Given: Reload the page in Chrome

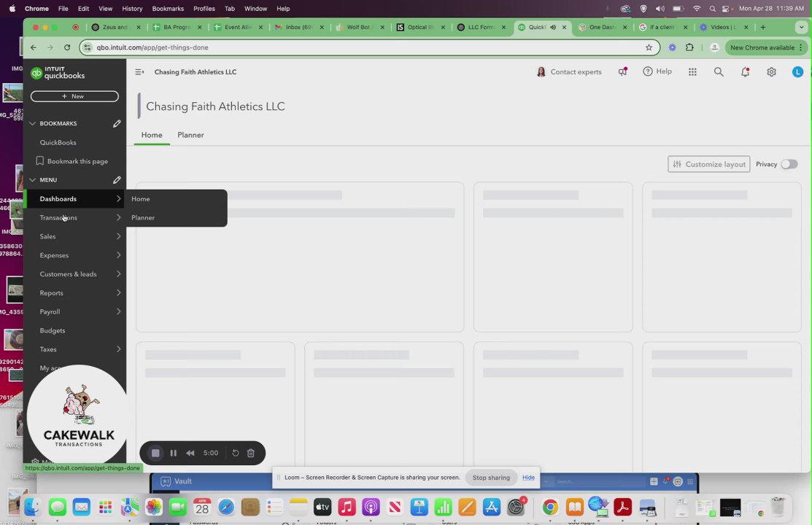Looking at the screenshot, I should pyautogui.click(x=67, y=47).
